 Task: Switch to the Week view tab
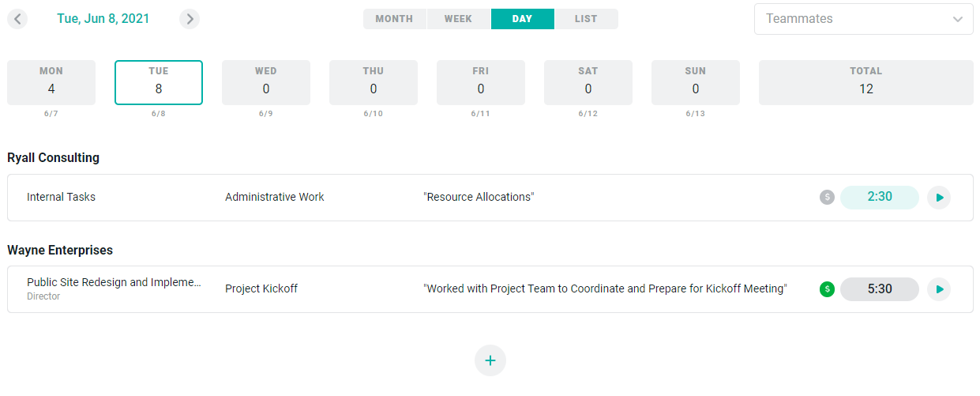pyautogui.click(x=459, y=19)
